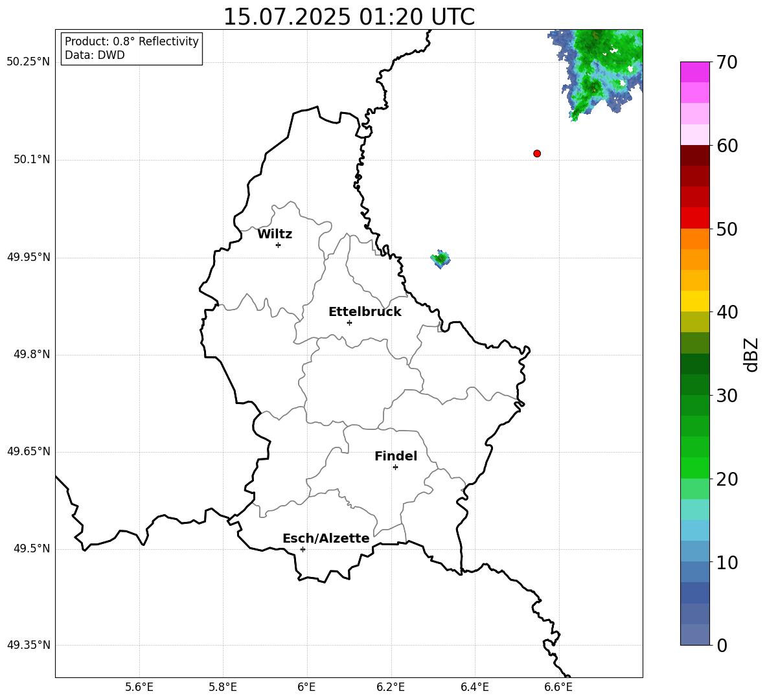The height and width of the screenshot is (700, 767).
Task: Click the 'Product: 0.8° Reflectivity' text
Action: 132,41
